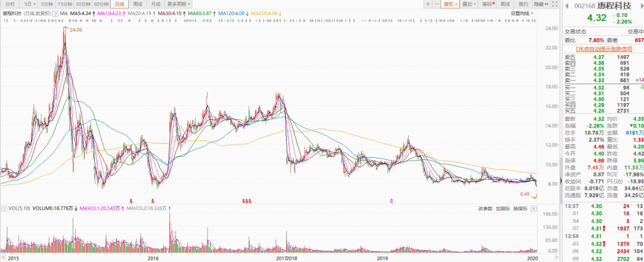Click the 卖一 4.33 order book row

coord(603,80)
